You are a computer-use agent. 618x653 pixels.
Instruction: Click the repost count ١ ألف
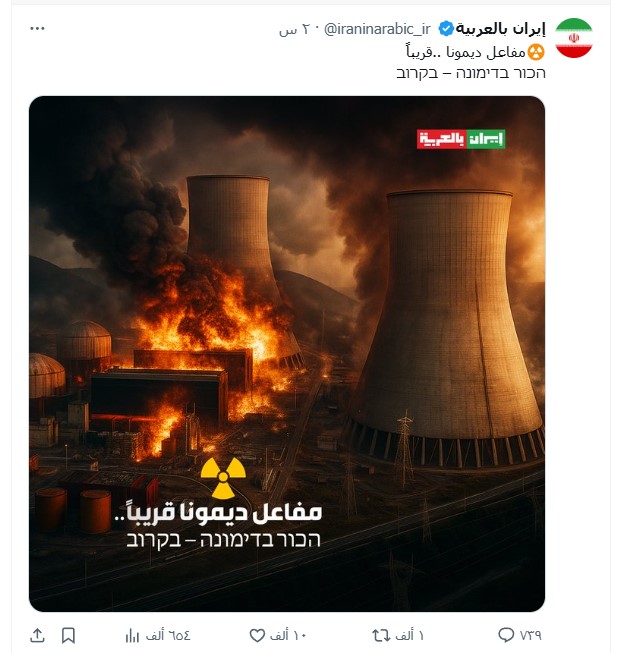pyautogui.click(x=409, y=636)
